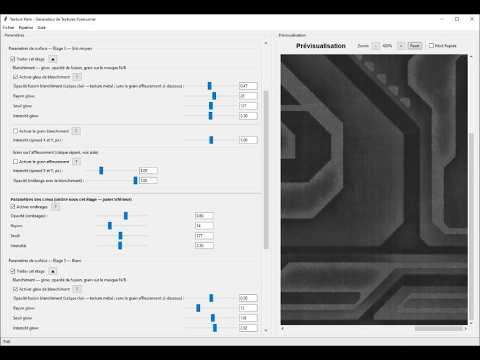Viewport: 480px width, 360px height.
Task: Enable 'Activer le grain affleurement' checkbox
Action: click(15, 162)
